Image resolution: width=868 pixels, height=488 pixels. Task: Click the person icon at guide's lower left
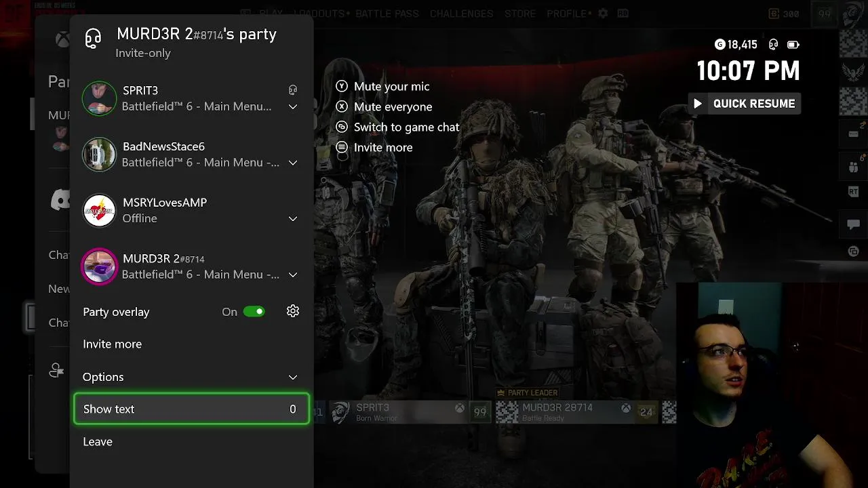57,370
